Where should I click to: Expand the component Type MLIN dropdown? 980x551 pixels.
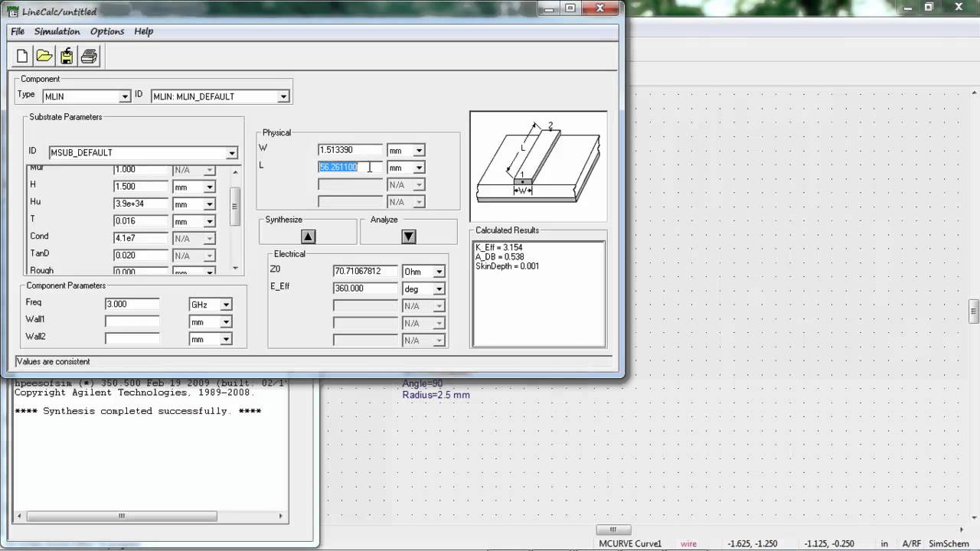(125, 96)
